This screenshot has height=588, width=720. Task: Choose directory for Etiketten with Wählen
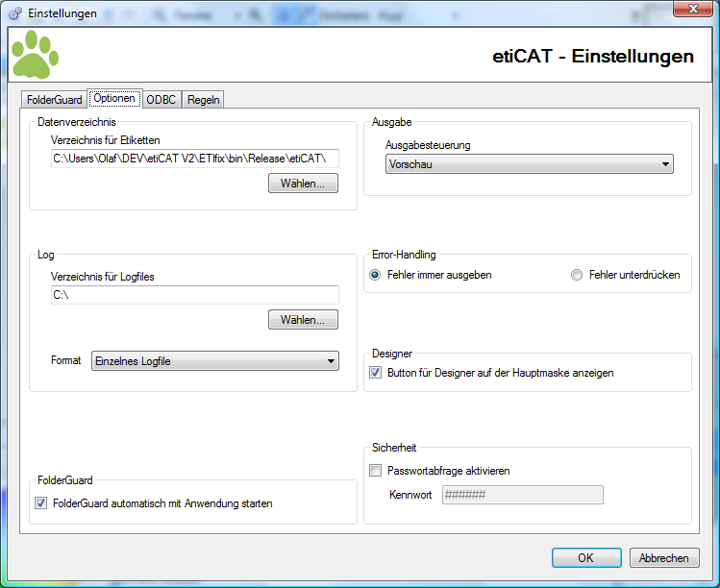pos(303,184)
